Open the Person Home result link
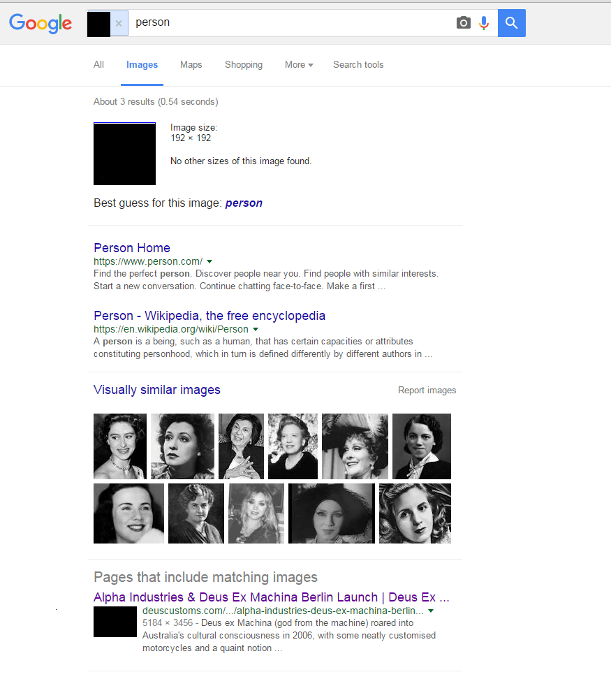 pos(132,248)
